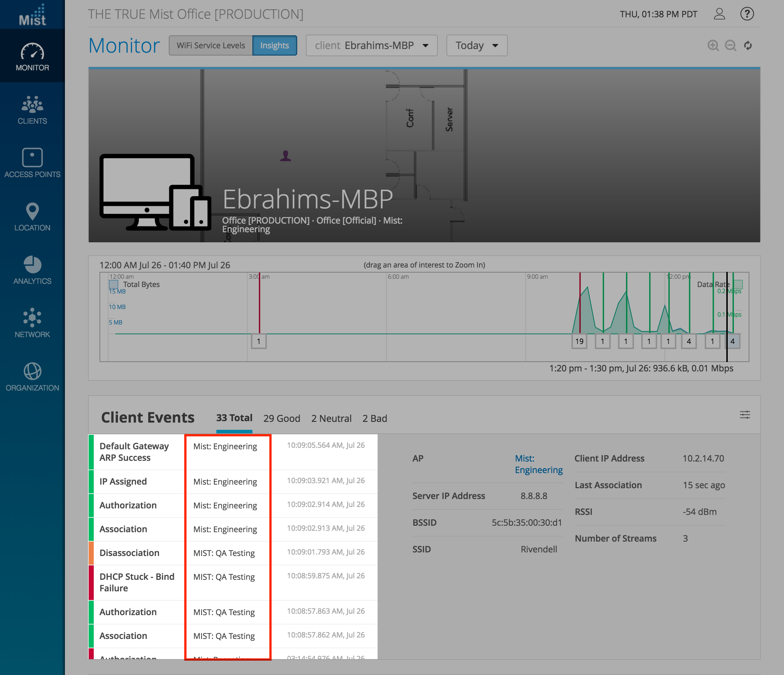Expand the client Ebrahims-MBP dropdown
The height and width of the screenshot is (675, 784).
tap(371, 45)
